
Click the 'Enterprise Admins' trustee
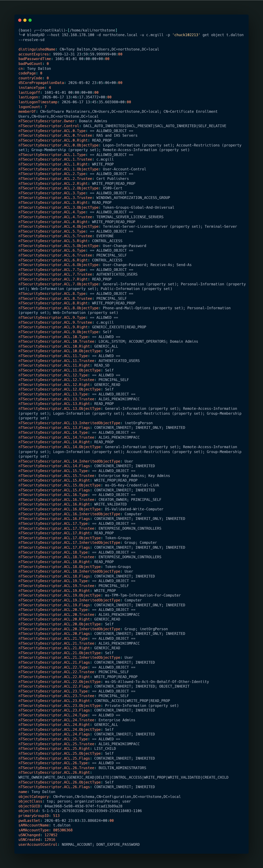[117, 720]
